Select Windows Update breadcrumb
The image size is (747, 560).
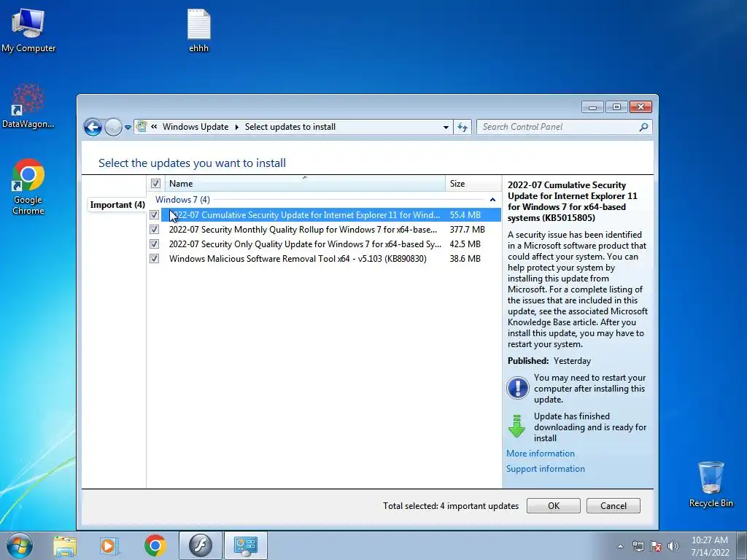tap(196, 127)
